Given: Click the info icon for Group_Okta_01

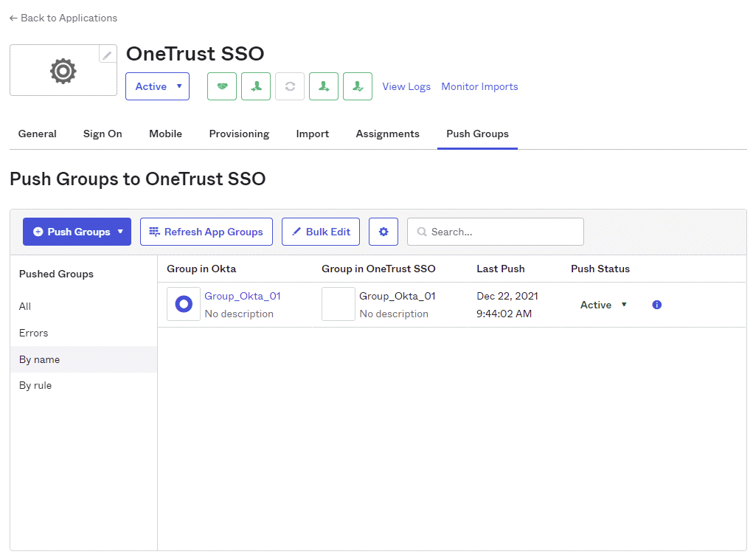Looking at the screenshot, I should (x=657, y=305).
